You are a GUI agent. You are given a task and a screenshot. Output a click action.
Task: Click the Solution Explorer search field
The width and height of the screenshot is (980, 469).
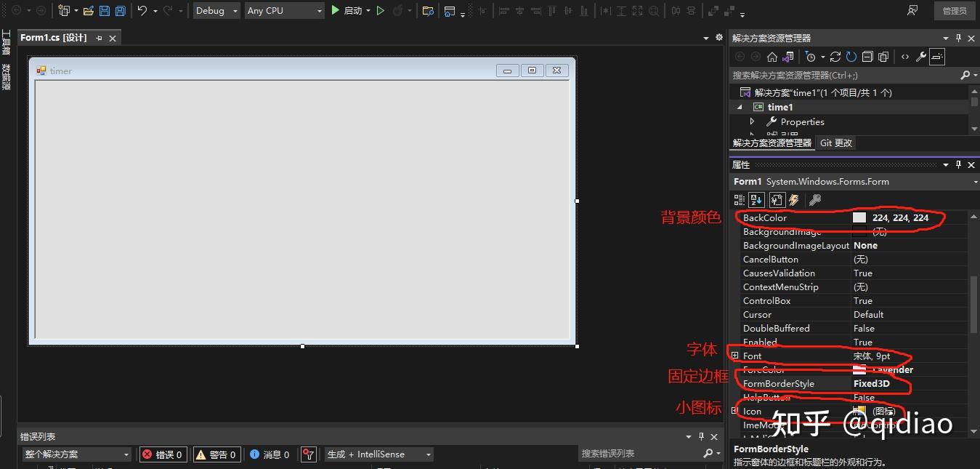click(x=845, y=75)
